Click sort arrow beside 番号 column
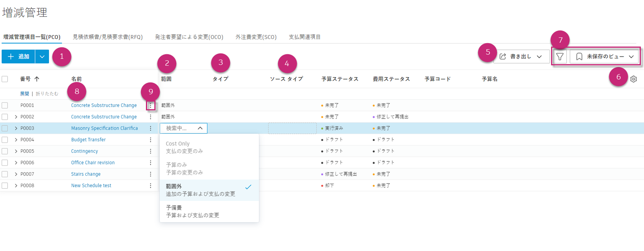 pyautogui.click(x=37, y=79)
